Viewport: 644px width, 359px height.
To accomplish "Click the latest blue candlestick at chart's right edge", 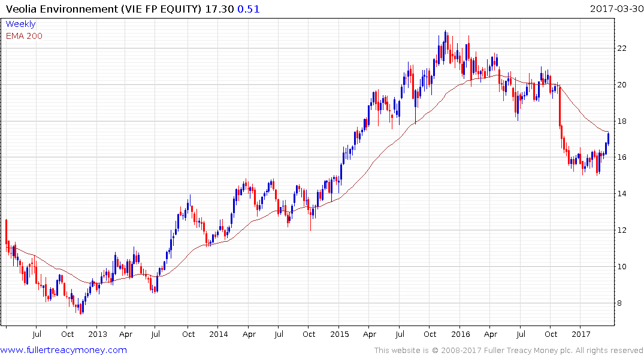I will click(609, 138).
